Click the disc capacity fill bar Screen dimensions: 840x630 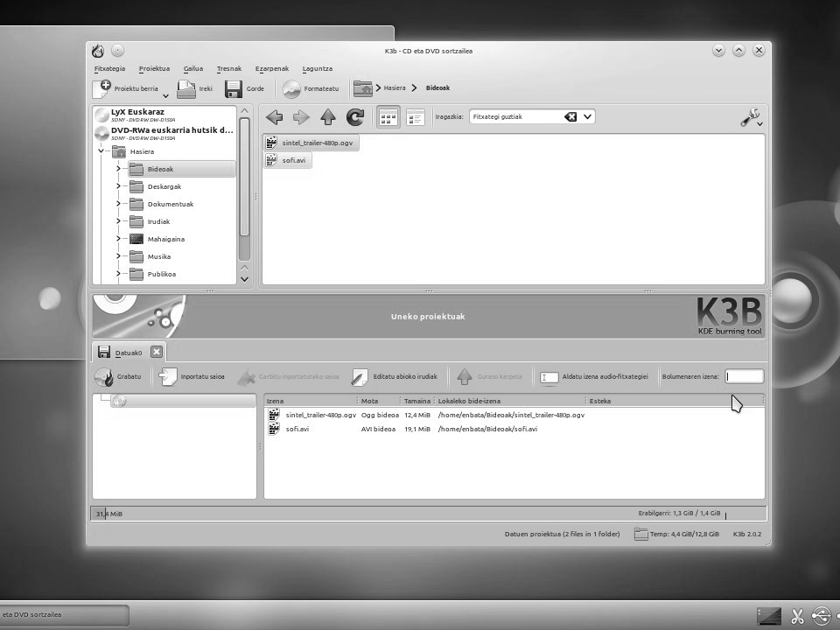pos(429,514)
